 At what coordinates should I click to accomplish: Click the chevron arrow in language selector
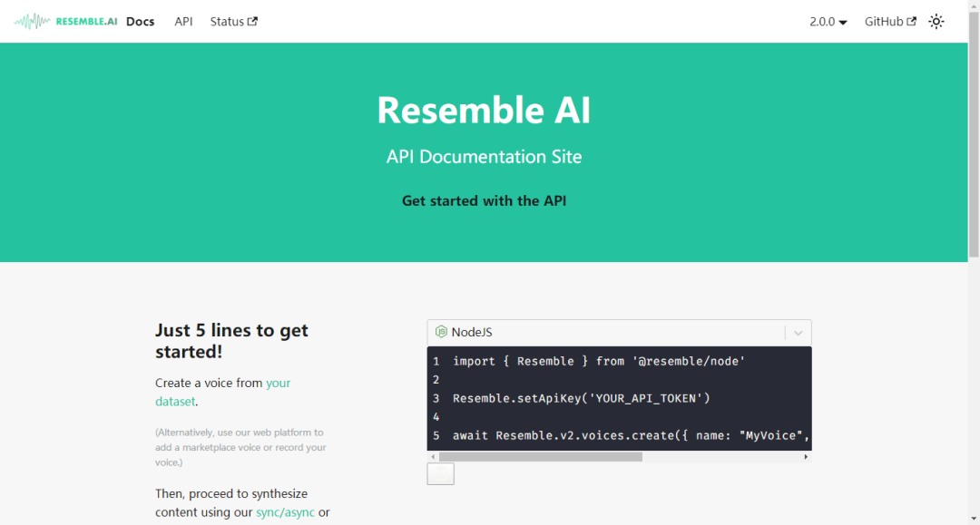click(x=799, y=333)
